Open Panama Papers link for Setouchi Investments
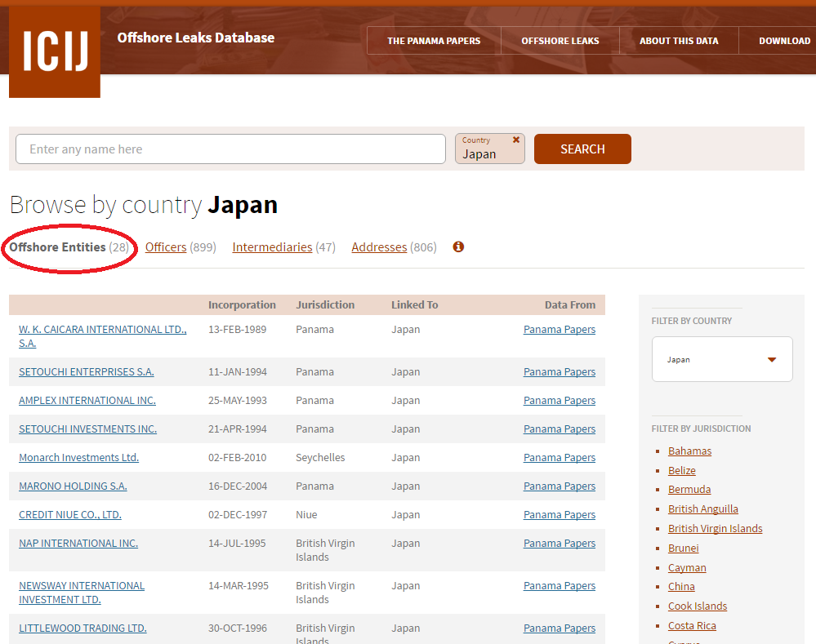This screenshot has width=816, height=644. pyautogui.click(x=560, y=429)
